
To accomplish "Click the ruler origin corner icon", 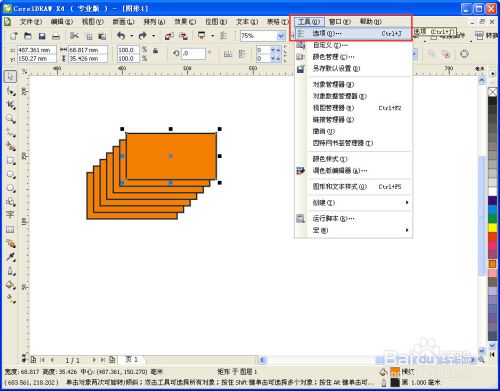I will pos(24,71).
